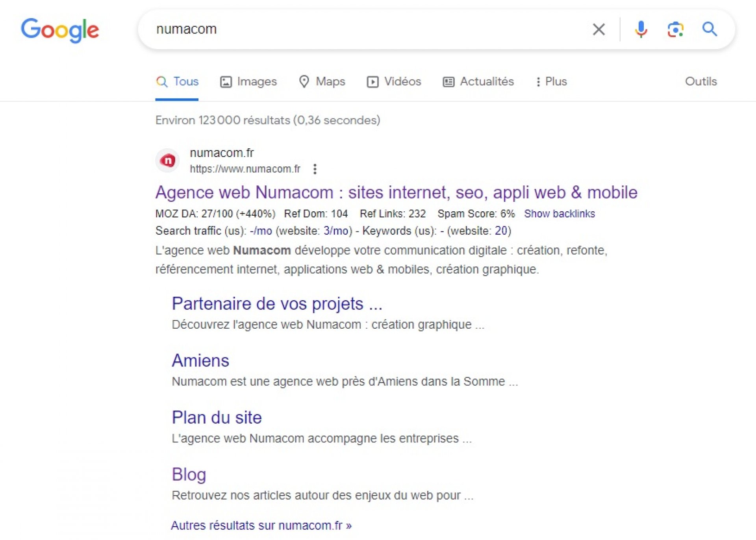Image resolution: width=756 pixels, height=540 pixels.
Task: Switch to the Maps tab
Action: coord(322,81)
